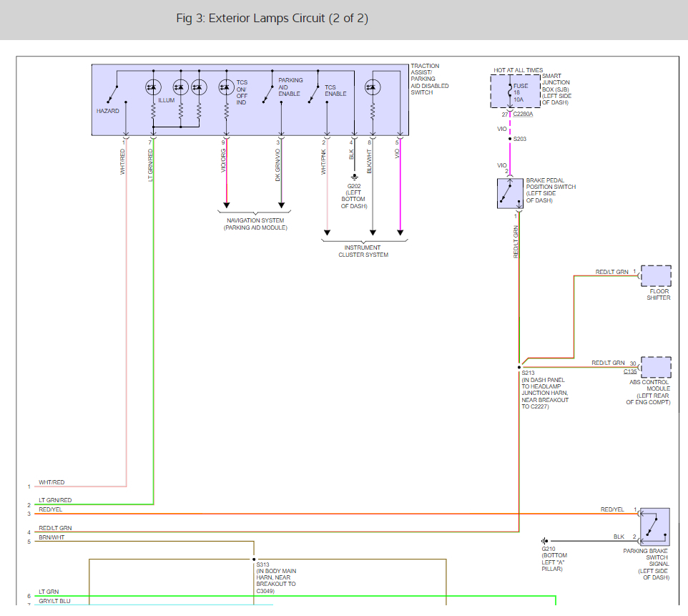This screenshot has height=616, width=688.
Task: Click the HOT AT ALL TIMES label
Action: tap(519, 70)
